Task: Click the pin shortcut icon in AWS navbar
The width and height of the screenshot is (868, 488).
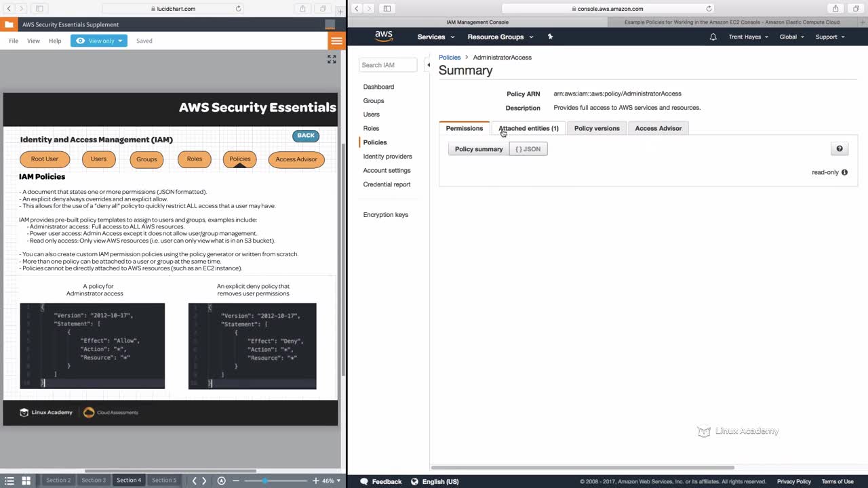Action: point(550,37)
